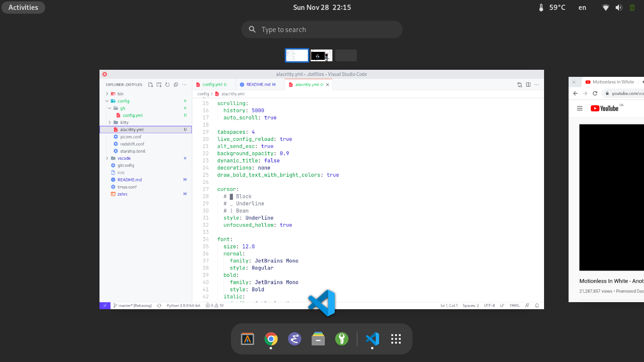The width and height of the screenshot is (644, 362).
Task: Click the New Folder icon in Explorer
Action: (159, 85)
